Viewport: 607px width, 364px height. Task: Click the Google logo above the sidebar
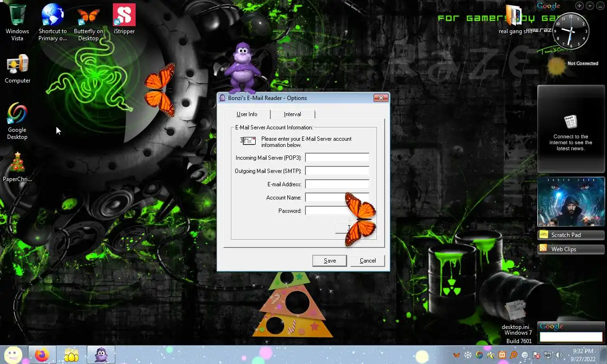pyautogui.click(x=549, y=6)
